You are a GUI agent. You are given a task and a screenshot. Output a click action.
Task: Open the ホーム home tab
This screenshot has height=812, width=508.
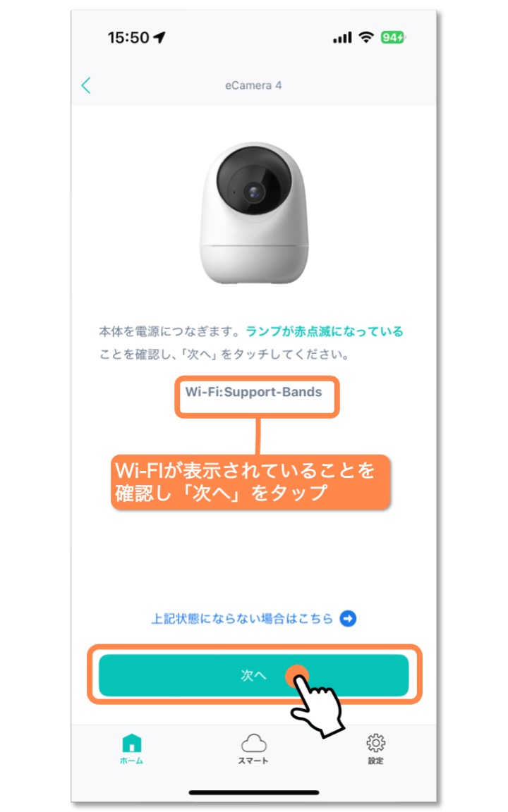click(x=132, y=749)
